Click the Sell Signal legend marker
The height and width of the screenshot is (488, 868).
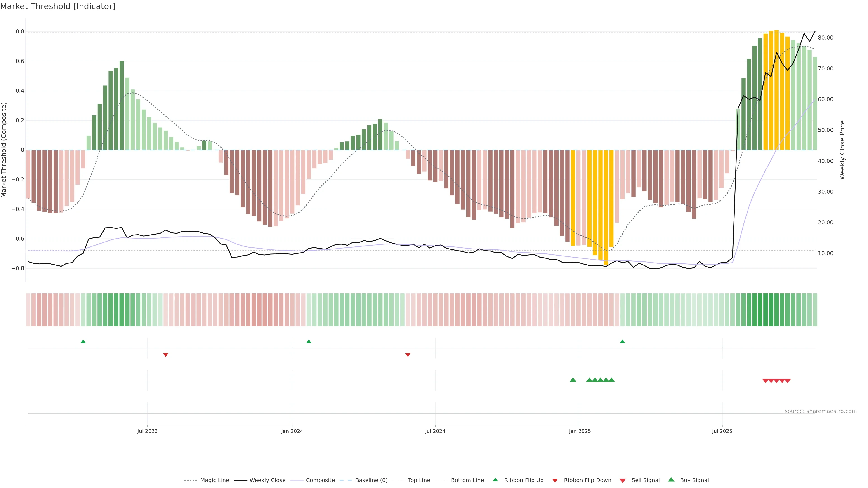point(622,481)
